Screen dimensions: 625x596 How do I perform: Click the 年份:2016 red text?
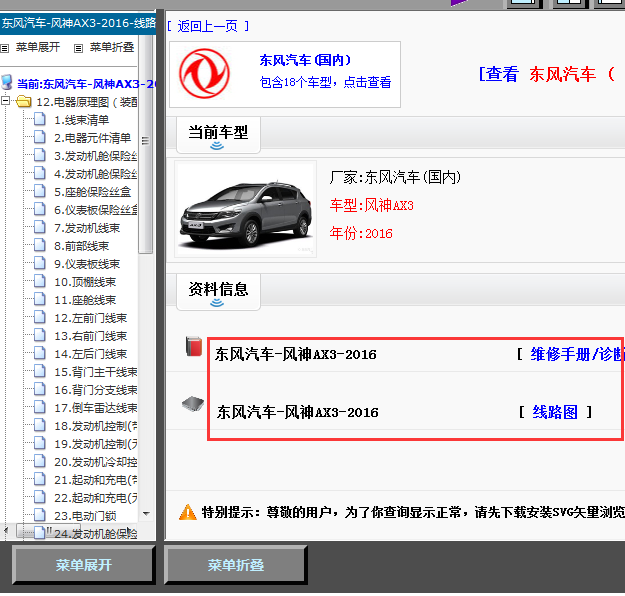click(361, 233)
